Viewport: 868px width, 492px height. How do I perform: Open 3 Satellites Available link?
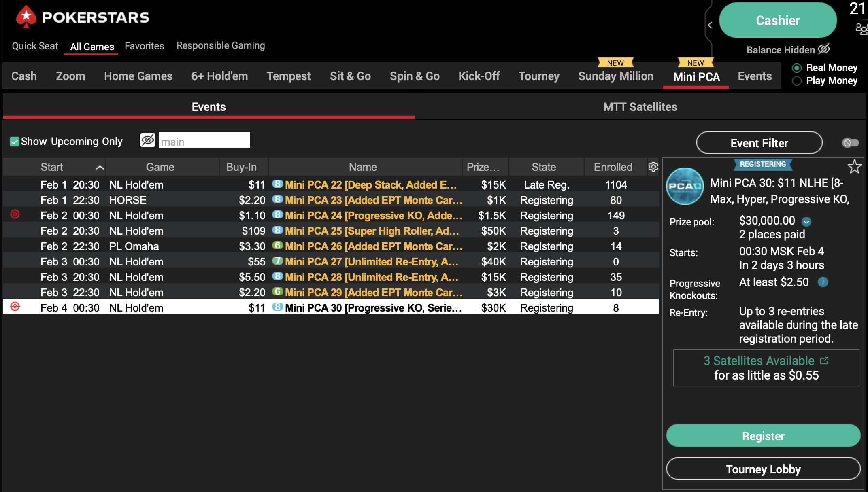(x=759, y=361)
